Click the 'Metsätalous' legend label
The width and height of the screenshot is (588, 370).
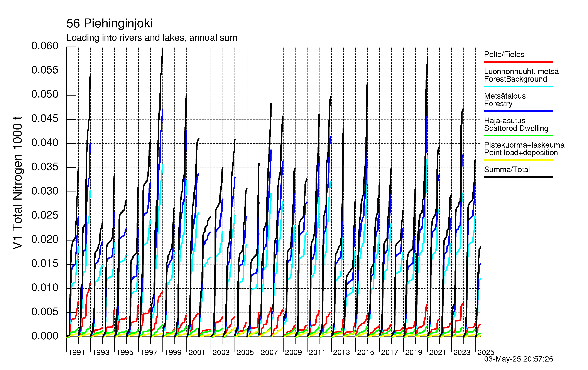pos(505,96)
